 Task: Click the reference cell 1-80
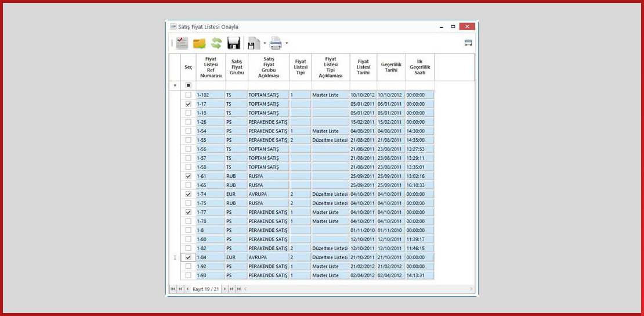(x=211, y=239)
